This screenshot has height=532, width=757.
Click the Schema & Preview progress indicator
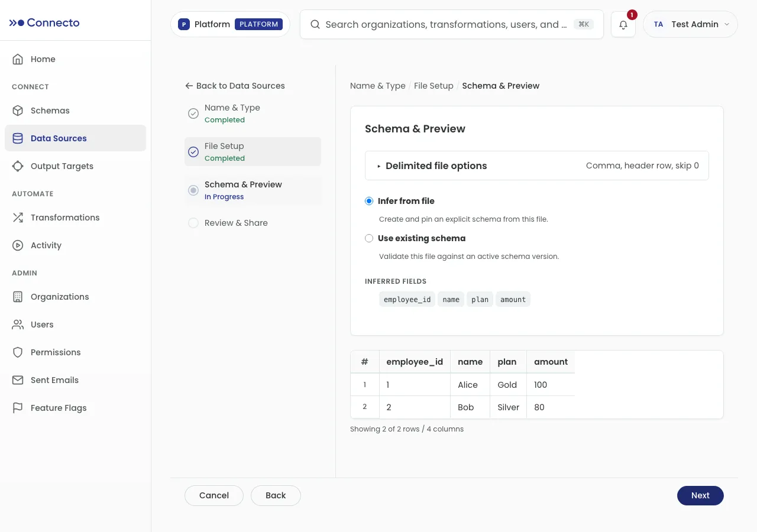[193, 190]
